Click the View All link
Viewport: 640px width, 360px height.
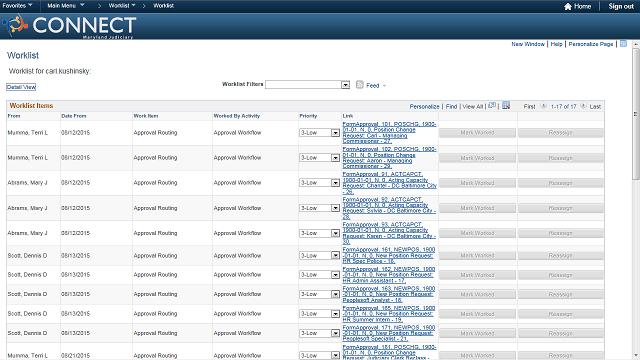click(x=473, y=107)
